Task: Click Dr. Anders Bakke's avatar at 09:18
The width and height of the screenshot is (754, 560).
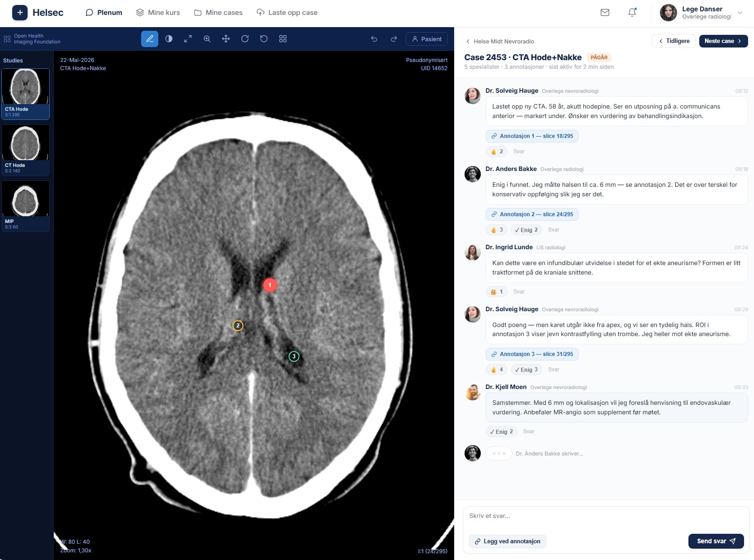Action: pyautogui.click(x=473, y=174)
